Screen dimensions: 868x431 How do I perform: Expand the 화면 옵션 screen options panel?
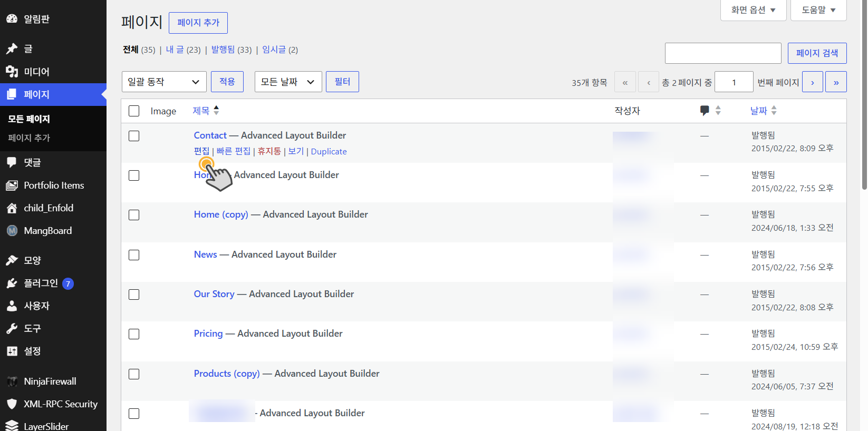(x=753, y=10)
